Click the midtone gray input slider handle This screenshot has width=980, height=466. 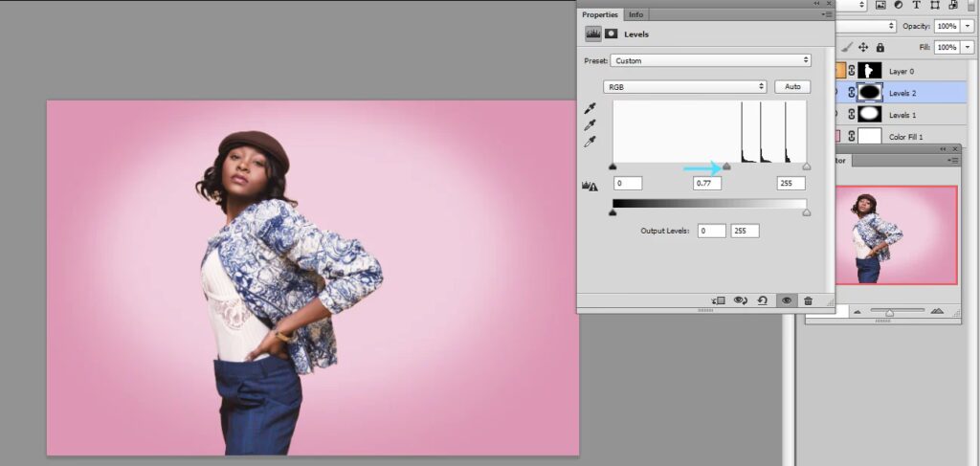pyautogui.click(x=726, y=166)
